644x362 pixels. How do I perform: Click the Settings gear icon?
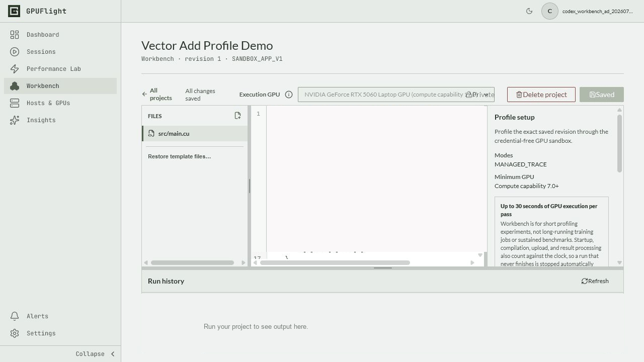(x=15, y=333)
